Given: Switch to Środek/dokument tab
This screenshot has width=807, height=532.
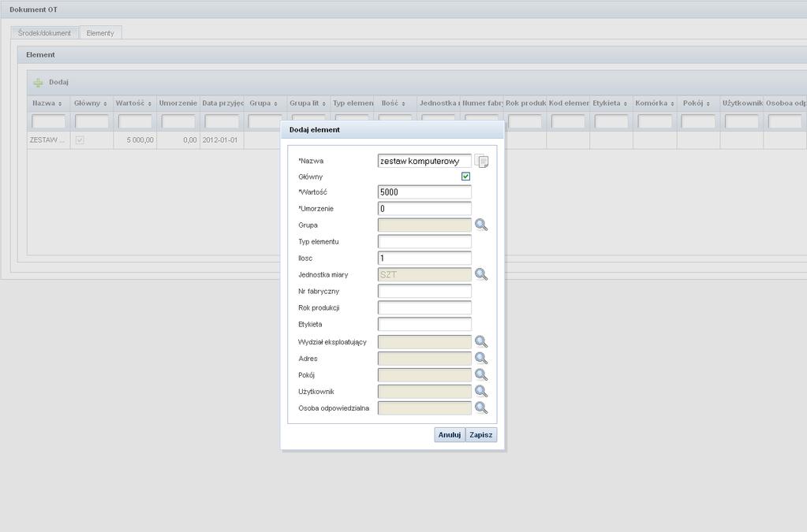Looking at the screenshot, I should point(44,33).
